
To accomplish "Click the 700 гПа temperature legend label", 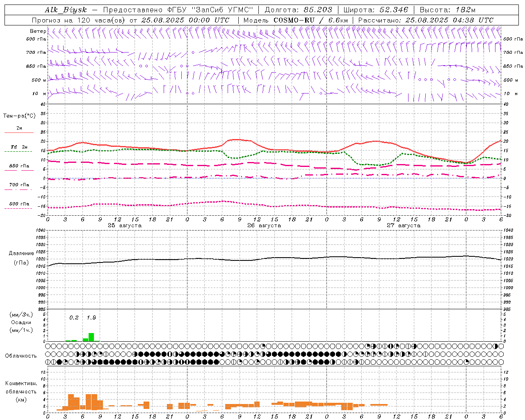I will [19, 185].
